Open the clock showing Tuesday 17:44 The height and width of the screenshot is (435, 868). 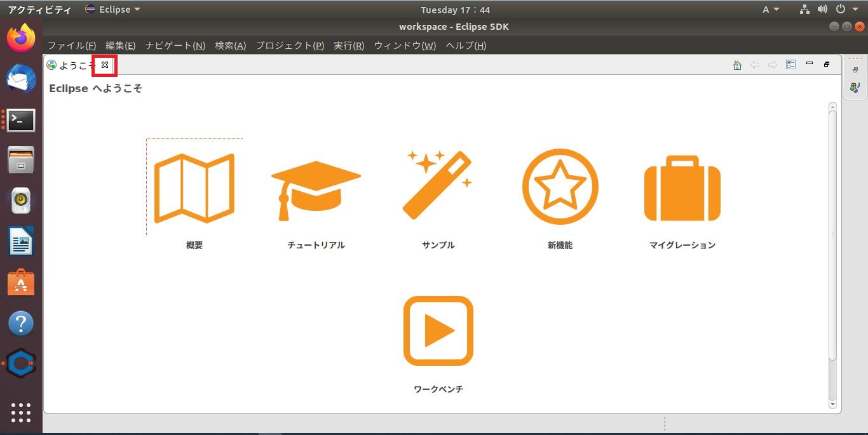[x=455, y=10]
